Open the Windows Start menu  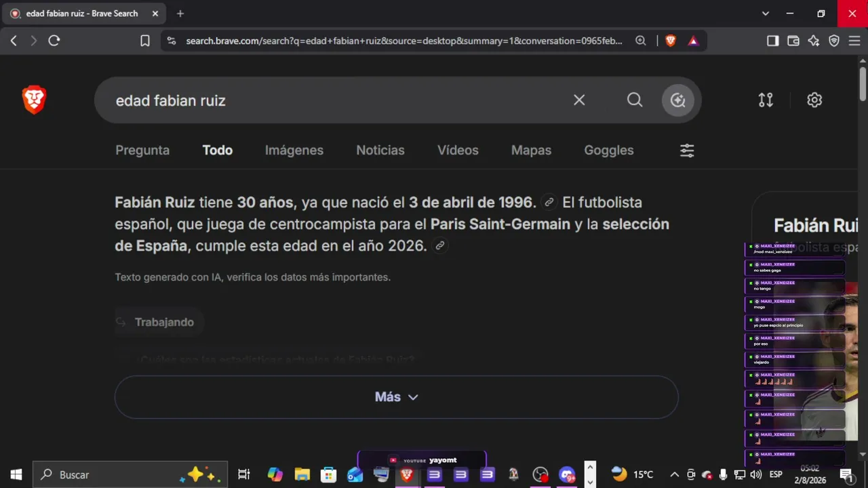pyautogui.click(x=16, y=474)
